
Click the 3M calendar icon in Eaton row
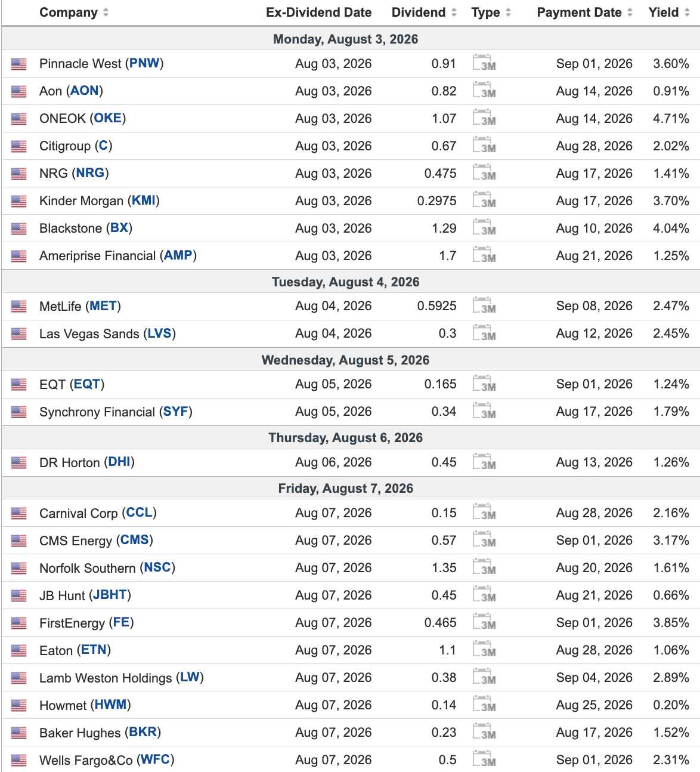(x=484, y=649)
